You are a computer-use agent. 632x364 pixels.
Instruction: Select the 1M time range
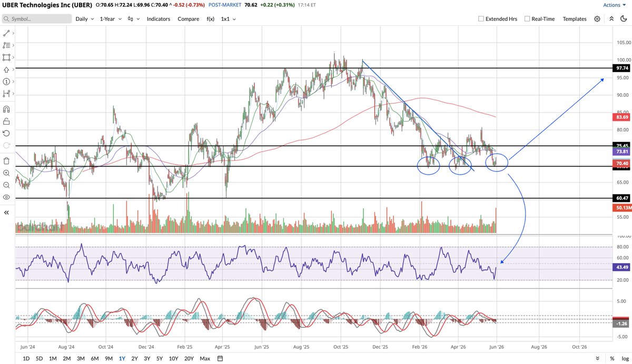53,358
